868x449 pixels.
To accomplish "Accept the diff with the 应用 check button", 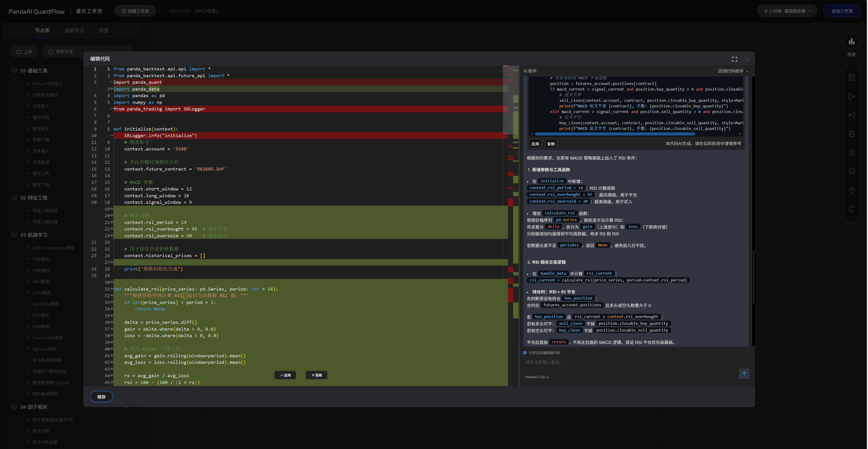I will [285, 375].
